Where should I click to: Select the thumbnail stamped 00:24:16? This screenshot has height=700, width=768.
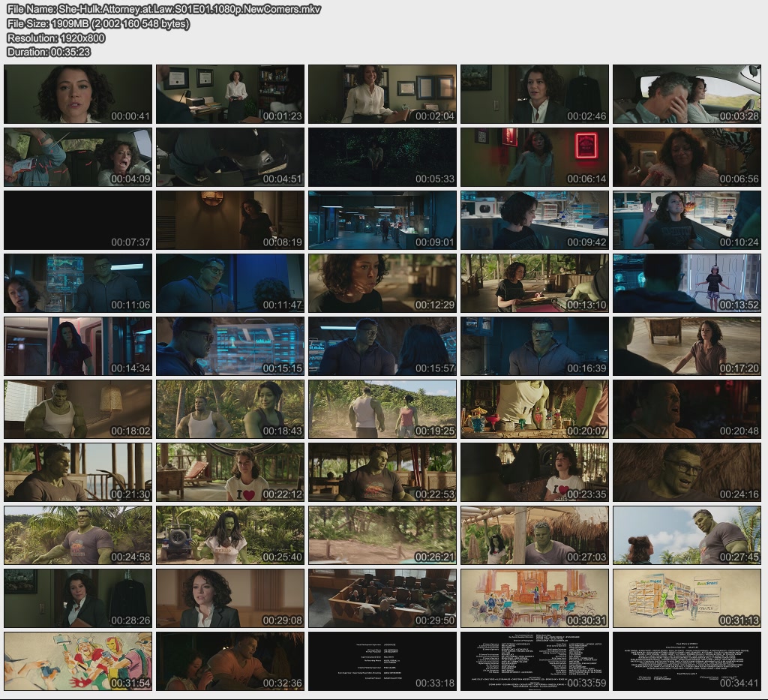pos(687,473)
